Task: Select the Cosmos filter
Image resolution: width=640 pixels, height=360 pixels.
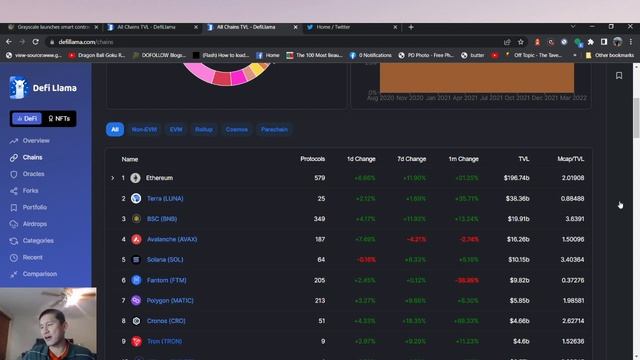Action: pyautogui.click(x=236, y=129)
